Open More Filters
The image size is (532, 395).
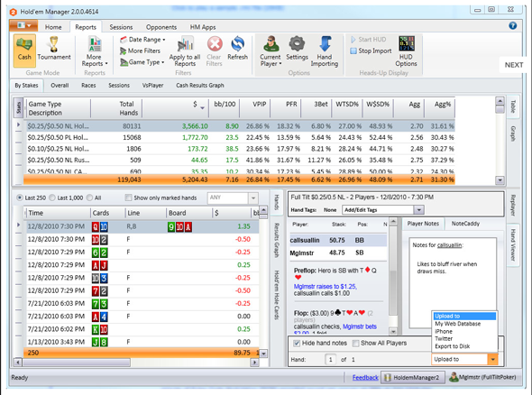coord(140,51)
